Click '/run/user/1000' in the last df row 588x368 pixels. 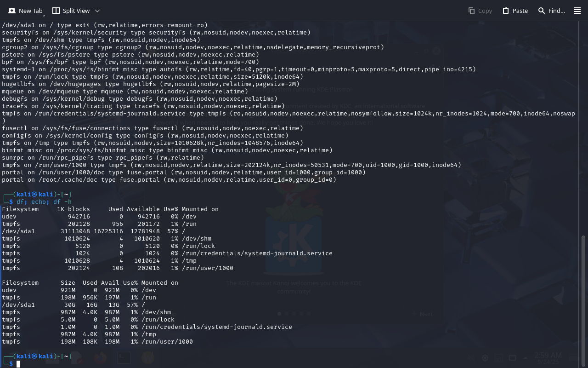167,342
